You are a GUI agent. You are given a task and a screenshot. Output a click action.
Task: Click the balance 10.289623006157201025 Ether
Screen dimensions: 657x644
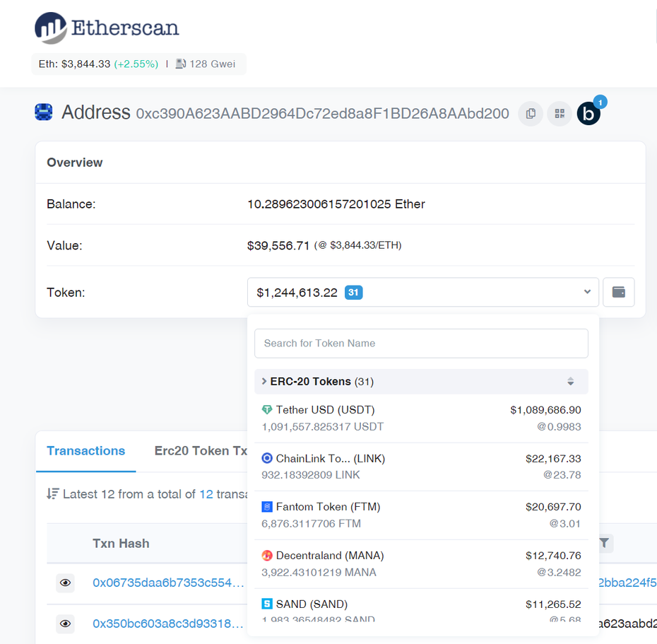[x=336, y=204]
